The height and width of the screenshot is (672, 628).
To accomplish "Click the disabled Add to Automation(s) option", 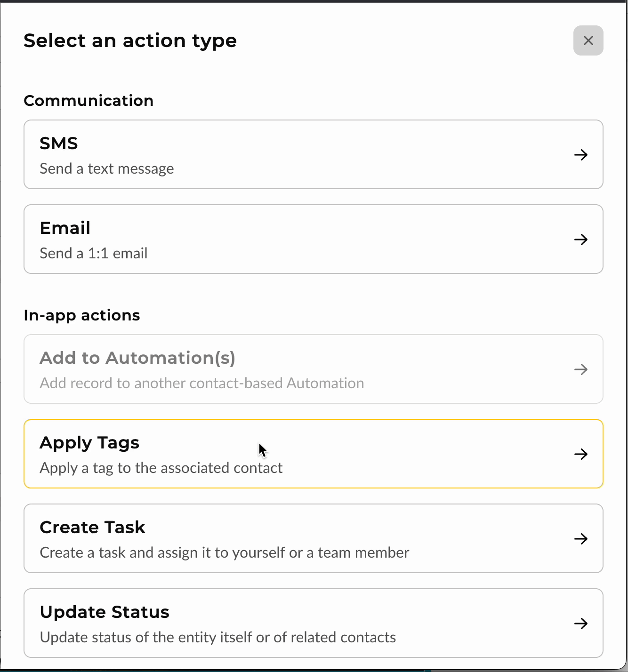I will click(314, 369).
